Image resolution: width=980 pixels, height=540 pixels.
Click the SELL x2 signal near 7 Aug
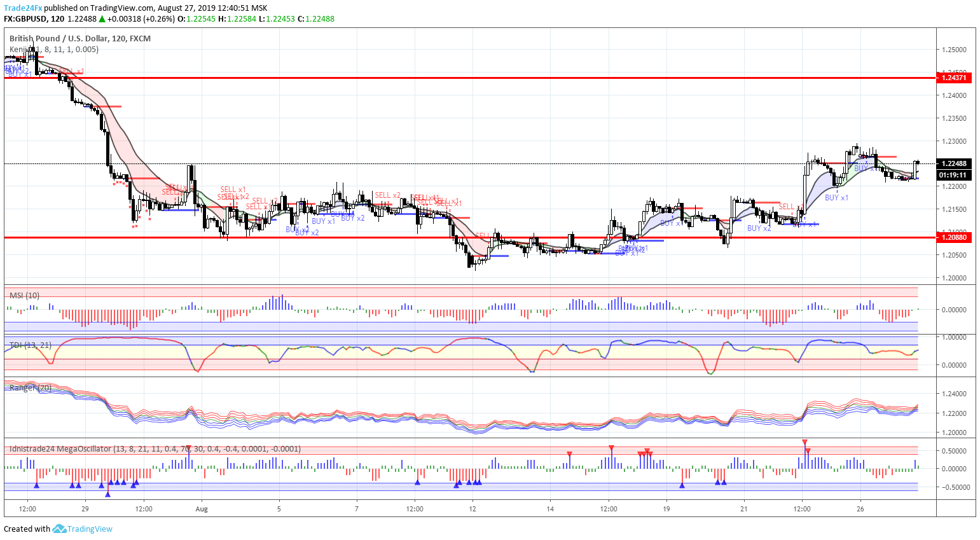(x=387, y=195)
